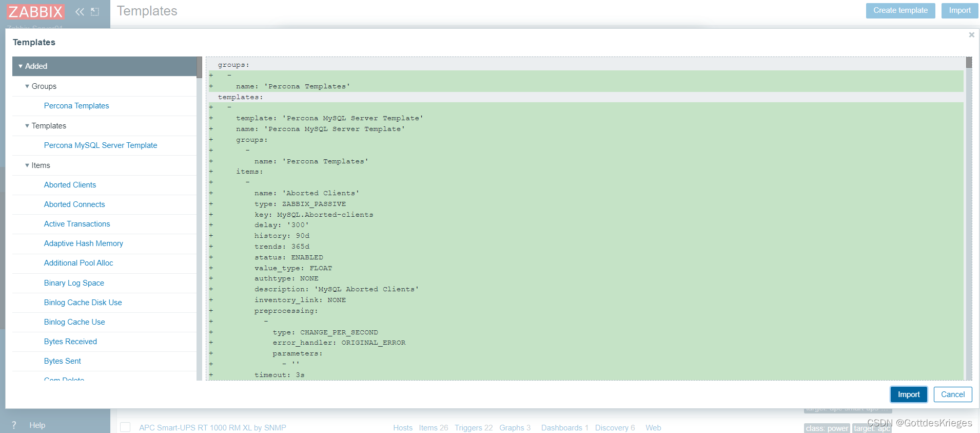980x433 pixels.
Task: Open Dashboards 1 link in APC row
Action: click(565, 428)
